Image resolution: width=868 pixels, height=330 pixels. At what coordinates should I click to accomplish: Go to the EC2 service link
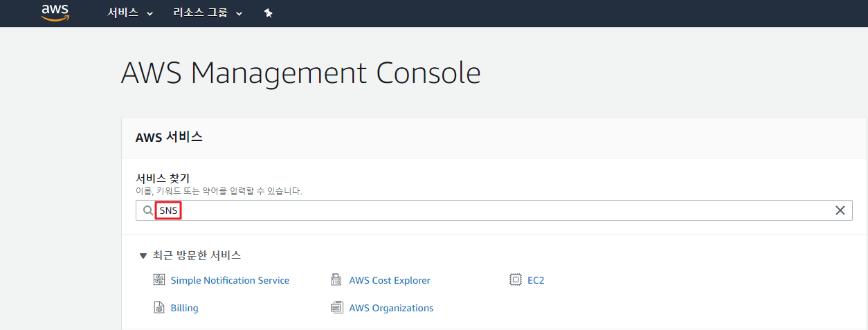tap(536, 280)
